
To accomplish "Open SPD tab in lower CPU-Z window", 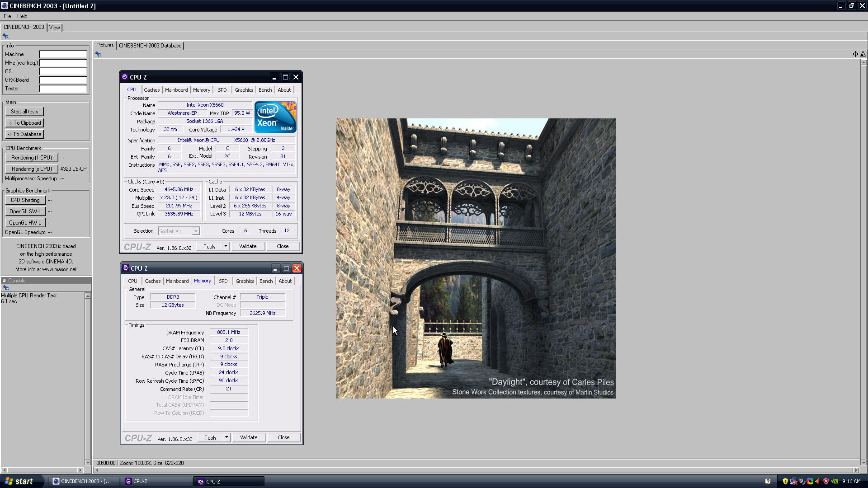I will (x=223, y=281).
